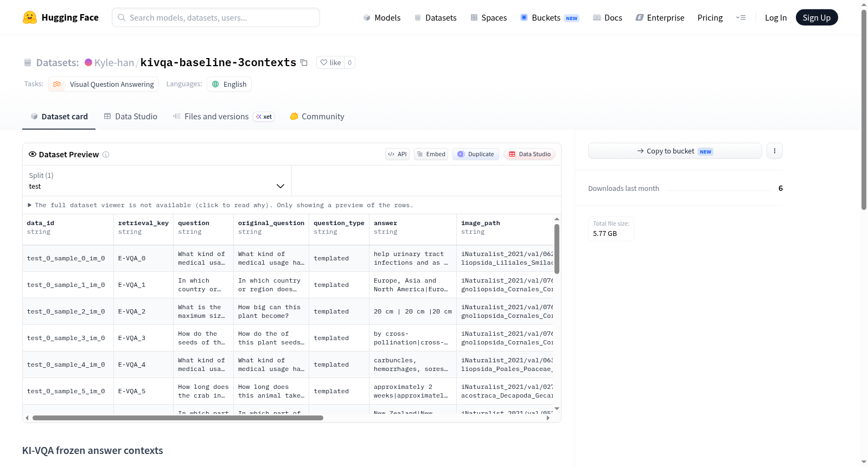
Task: Select the E-VQA_5 cell
Action: click(x=144, y=392)
